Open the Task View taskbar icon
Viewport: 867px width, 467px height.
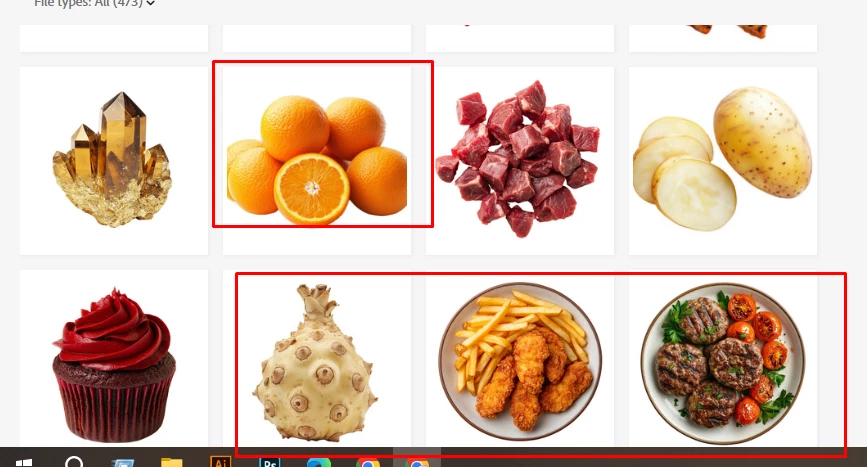(x=123, y=461)
